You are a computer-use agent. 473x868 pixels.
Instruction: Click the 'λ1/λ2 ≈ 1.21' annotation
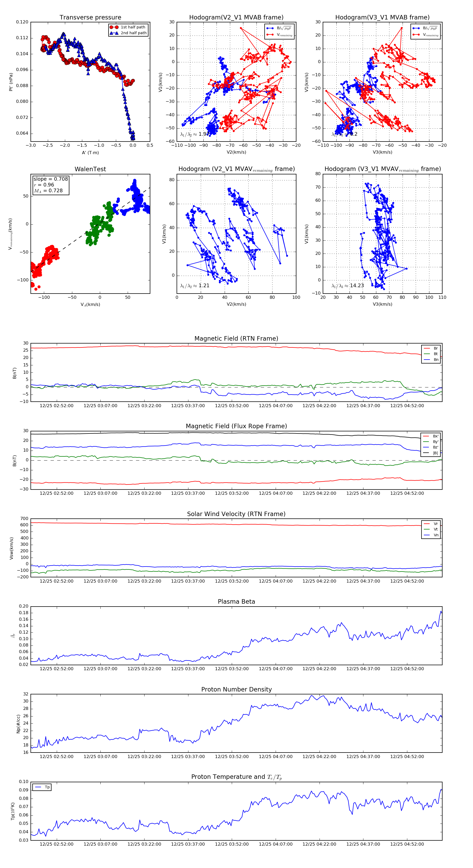point(194,286)
